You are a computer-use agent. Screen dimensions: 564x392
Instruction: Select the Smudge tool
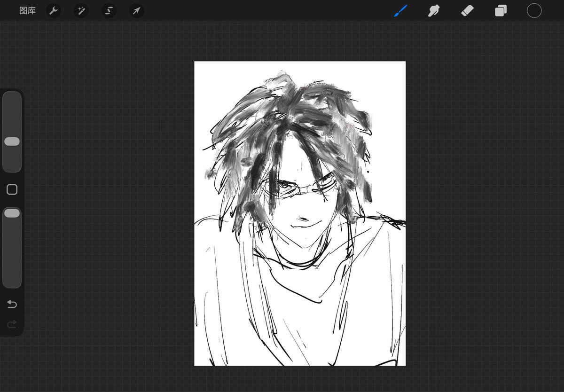(x=433, y=11)
